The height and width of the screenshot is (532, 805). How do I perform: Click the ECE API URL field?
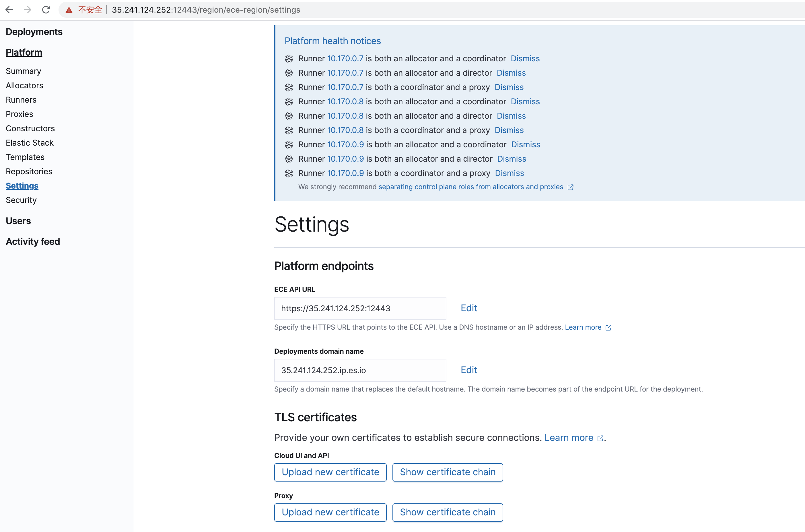point(360,308)
